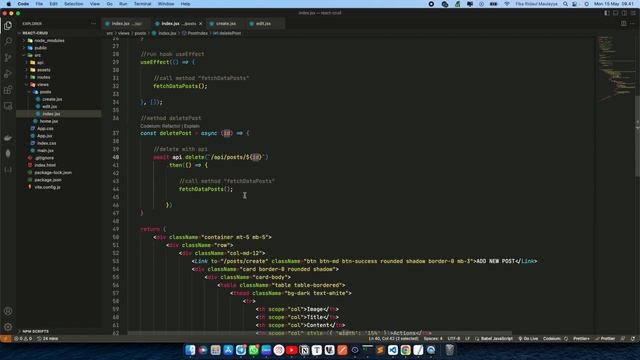Click the errors and warnings status indicator
Viewport: 640px width, 360px height.
click(x=23, y=339)
